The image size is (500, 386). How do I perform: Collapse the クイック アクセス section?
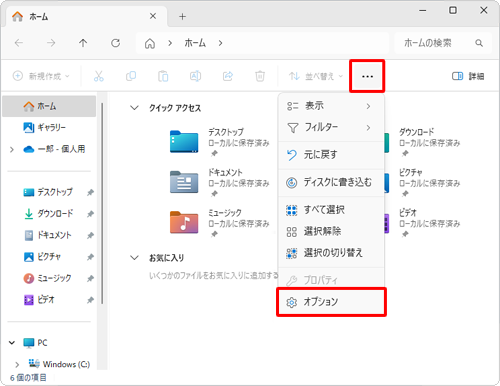coord(134,108)
